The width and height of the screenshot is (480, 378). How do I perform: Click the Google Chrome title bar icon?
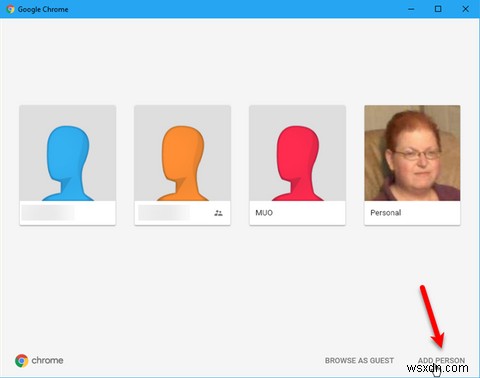[10, 9]
